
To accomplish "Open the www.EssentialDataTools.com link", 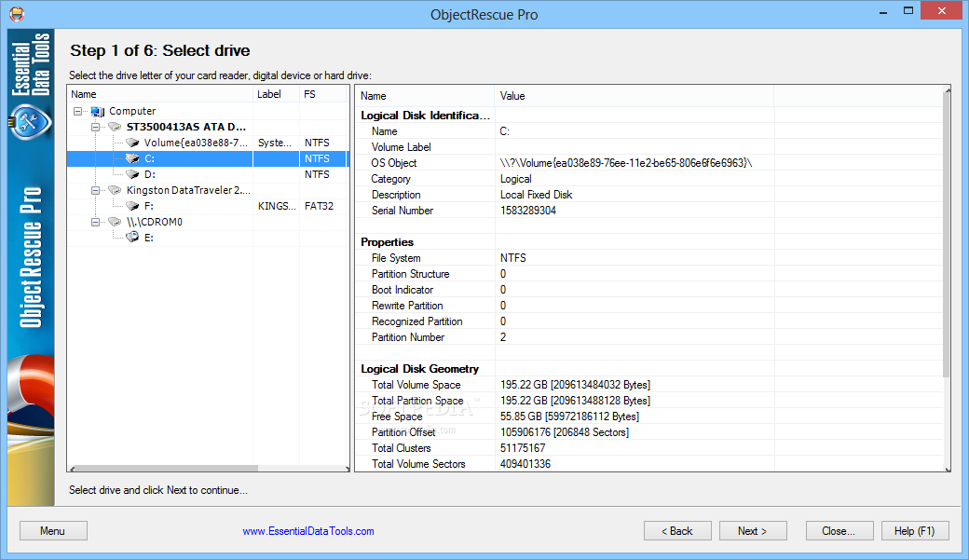I will (x=307, y=531).
